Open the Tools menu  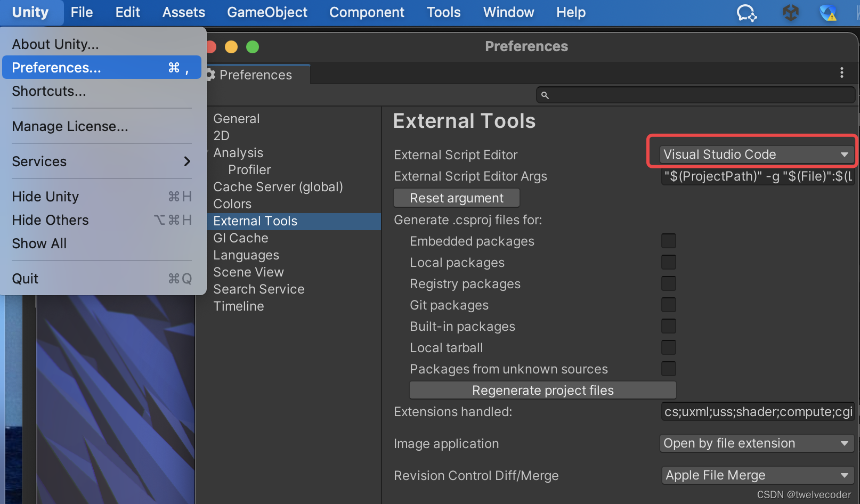tap(444, 12)
